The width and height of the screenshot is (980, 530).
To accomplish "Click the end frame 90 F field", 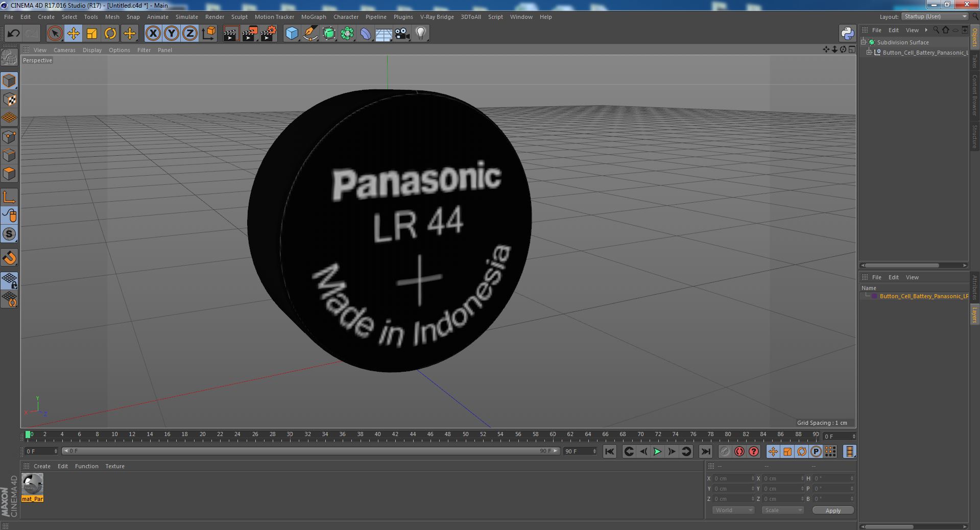I will (580, 451).
